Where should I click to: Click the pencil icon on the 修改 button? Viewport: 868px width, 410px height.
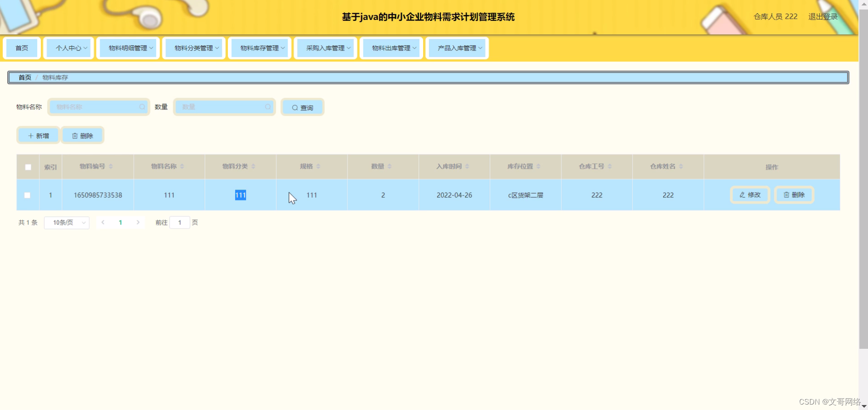742,195
